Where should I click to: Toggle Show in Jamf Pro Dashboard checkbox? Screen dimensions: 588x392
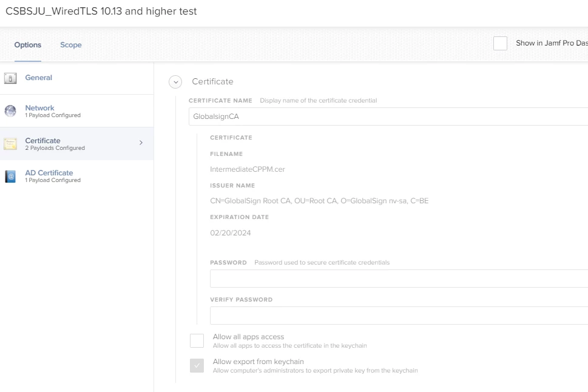500,44
